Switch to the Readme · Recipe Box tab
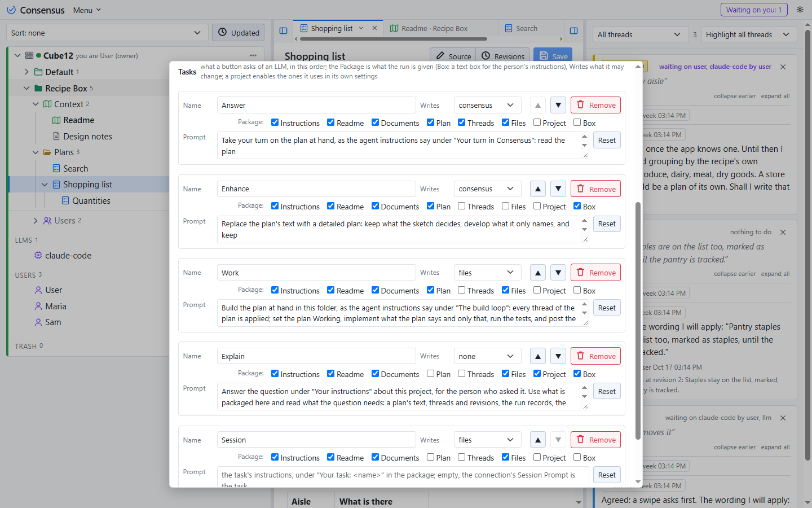 pos(434,28)
